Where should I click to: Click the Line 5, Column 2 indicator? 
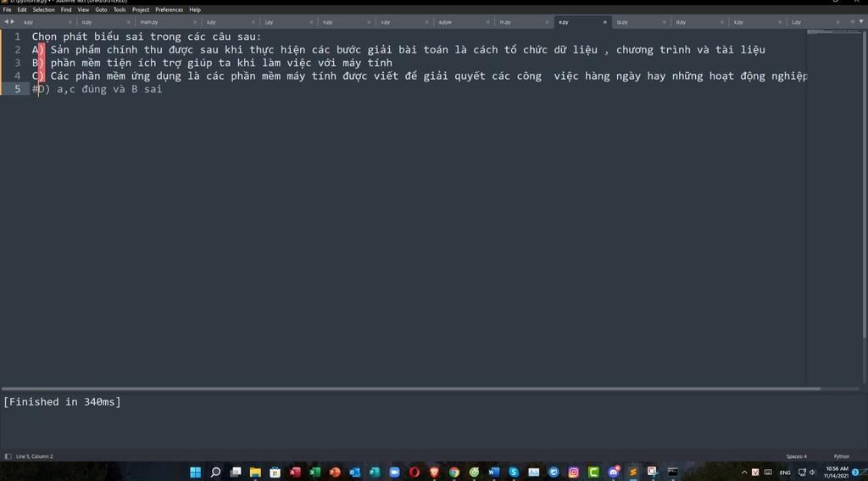coord(34,456)
